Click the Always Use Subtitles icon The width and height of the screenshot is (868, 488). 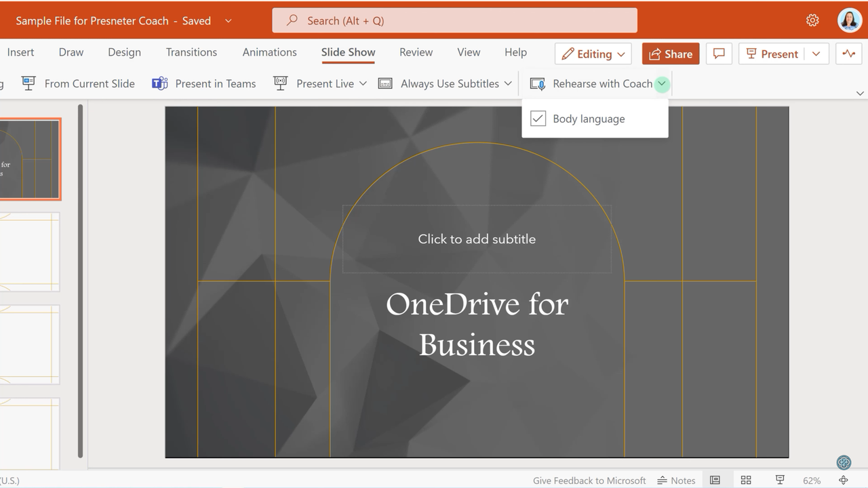point(384,83)
